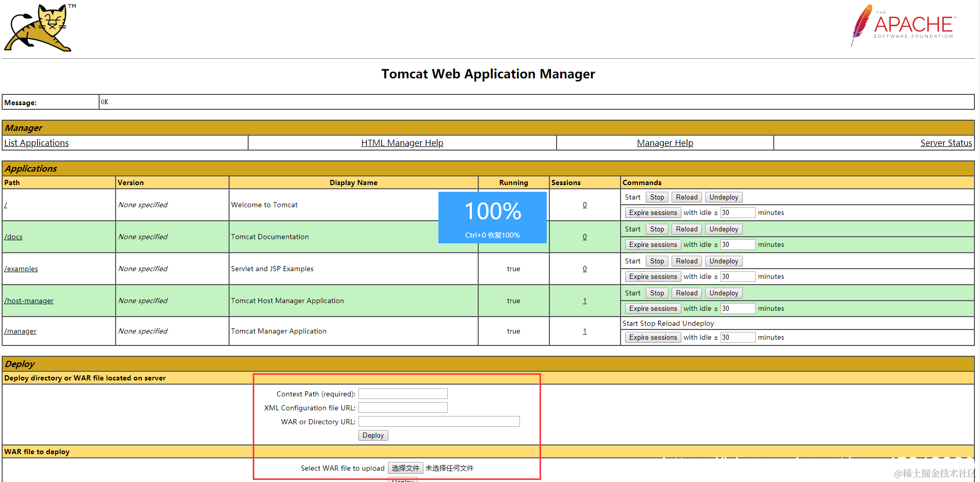
Task: Stop the /docs application
Action: pos(657,229)
